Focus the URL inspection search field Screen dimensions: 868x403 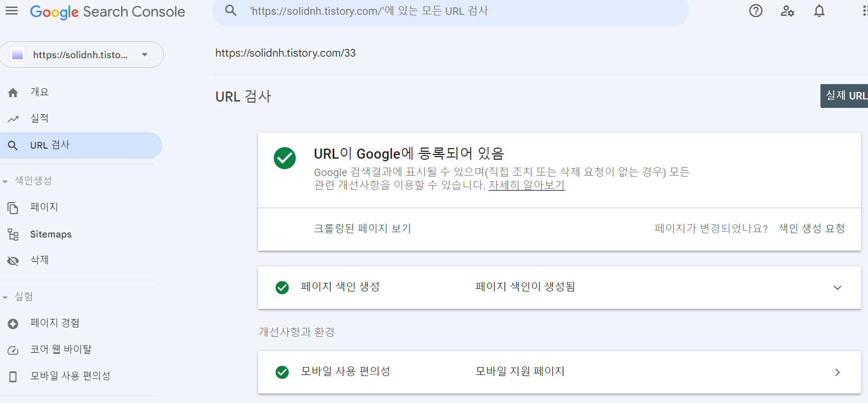451,11
